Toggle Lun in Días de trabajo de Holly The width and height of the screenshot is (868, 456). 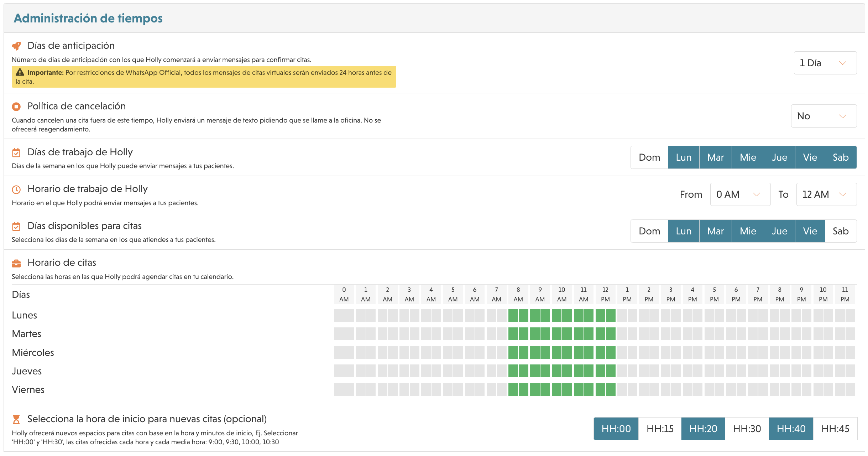[x=684, y=157]
